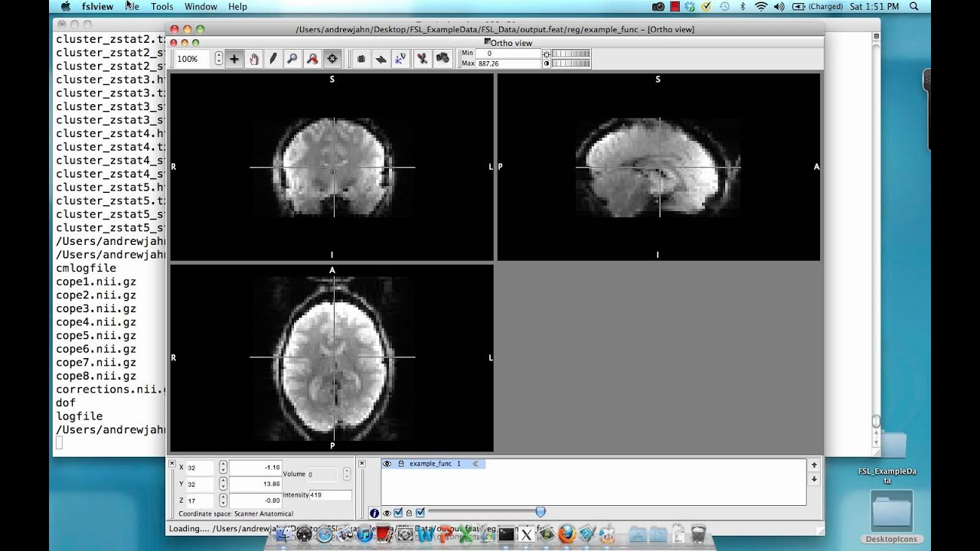Open the Window menu

pos(201,6)
